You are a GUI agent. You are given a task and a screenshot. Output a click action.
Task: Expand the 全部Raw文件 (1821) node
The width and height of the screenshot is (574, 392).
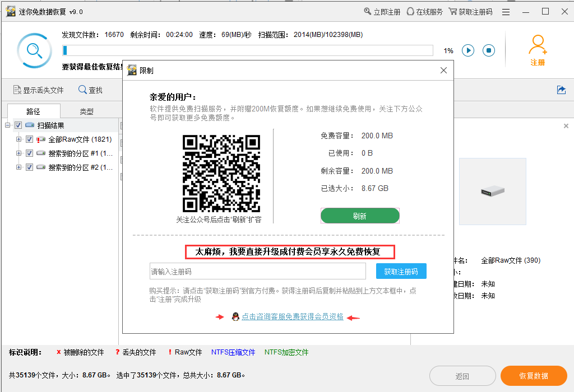pyautogui.click(x=18, y=139)
